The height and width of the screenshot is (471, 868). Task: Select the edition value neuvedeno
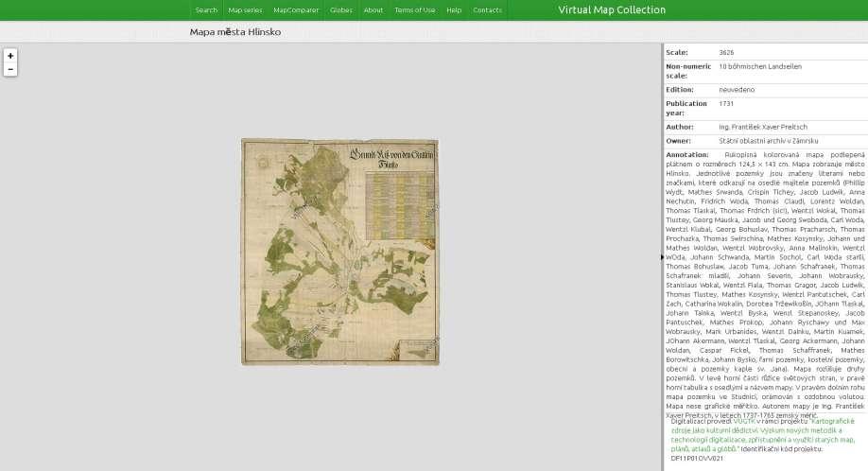pos(737,90)
